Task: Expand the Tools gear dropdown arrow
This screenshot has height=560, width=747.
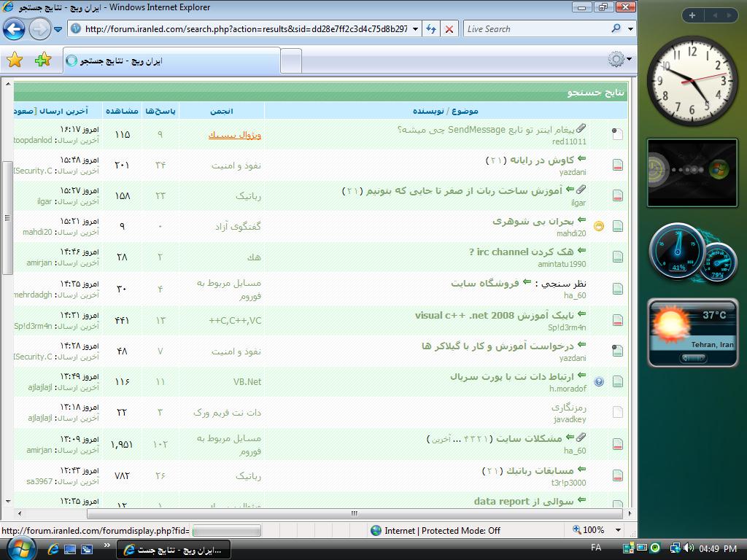Action: pyautogui.click(x=629, y=61)
